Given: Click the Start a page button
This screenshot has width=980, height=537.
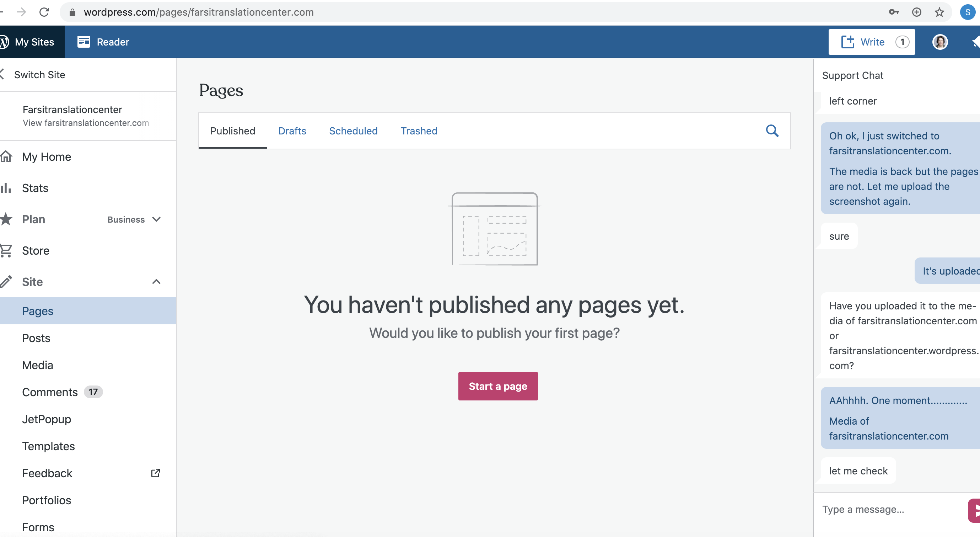Looking at the screenshot, I should click(498, 386).
